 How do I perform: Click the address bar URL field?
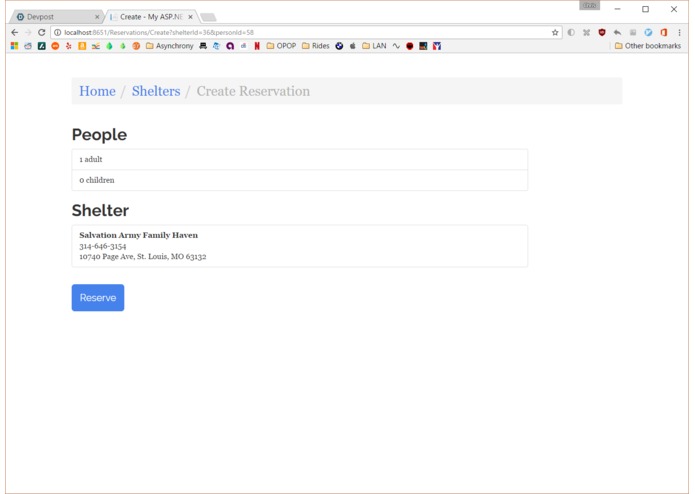tap(306, 32)
